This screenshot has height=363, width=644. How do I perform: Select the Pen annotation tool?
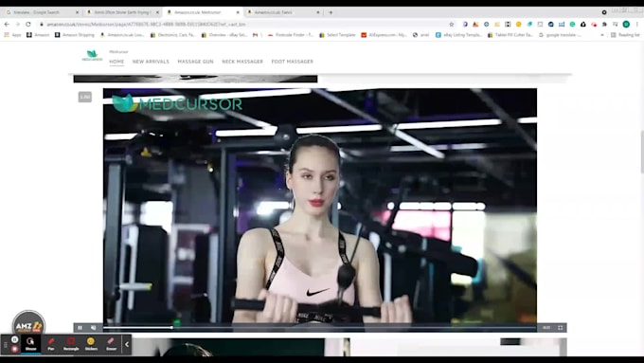point(51,344)
